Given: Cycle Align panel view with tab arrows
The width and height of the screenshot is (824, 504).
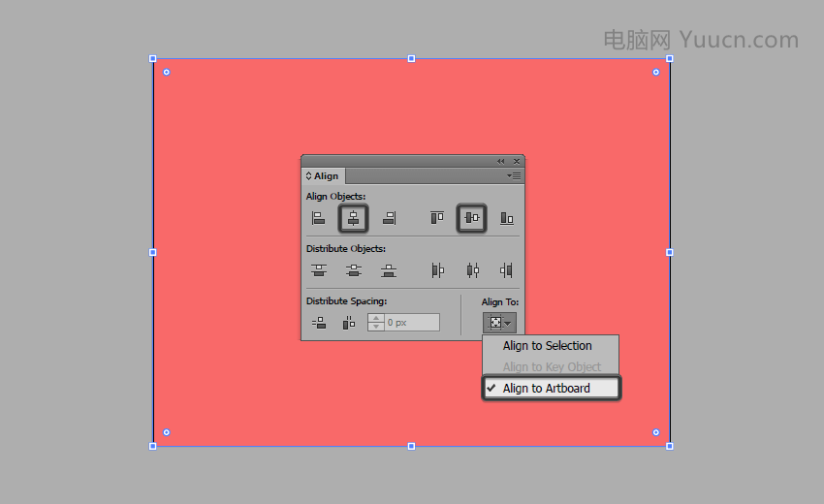Looking at the screenshot, I should (308, 176).
